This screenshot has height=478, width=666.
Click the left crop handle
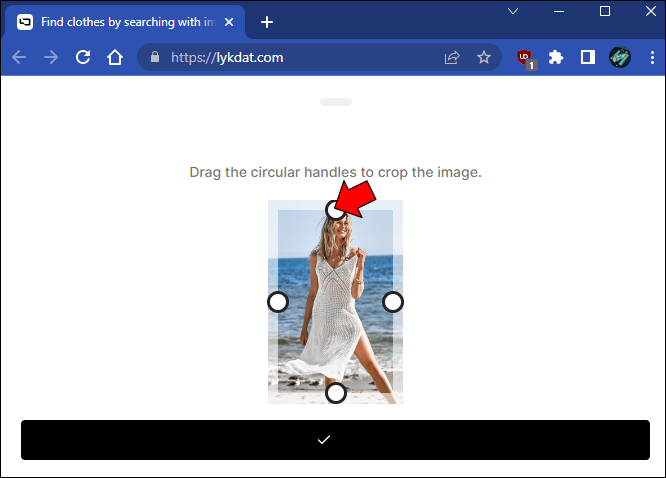[x=278, y=302]
